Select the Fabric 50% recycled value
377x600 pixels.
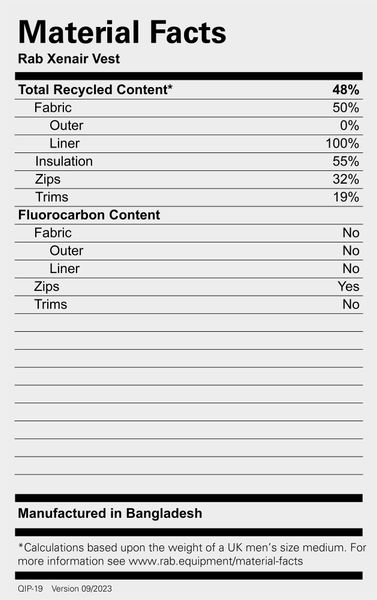pos(346,108)
